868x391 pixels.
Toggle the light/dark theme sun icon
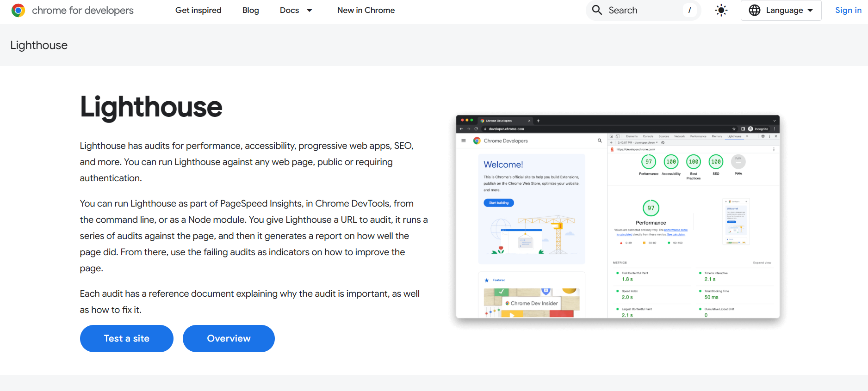[721, 10]
